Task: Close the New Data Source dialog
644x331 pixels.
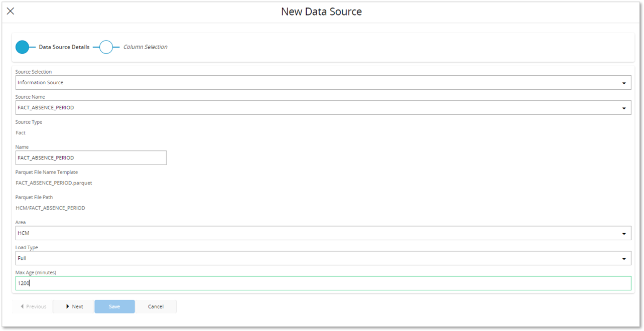Action: click(10, 11)
